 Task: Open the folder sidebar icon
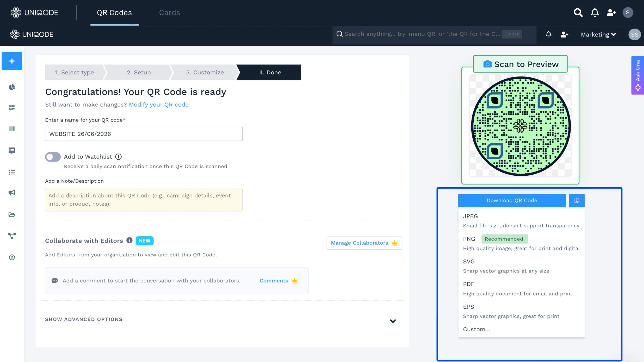click(12, 215)
